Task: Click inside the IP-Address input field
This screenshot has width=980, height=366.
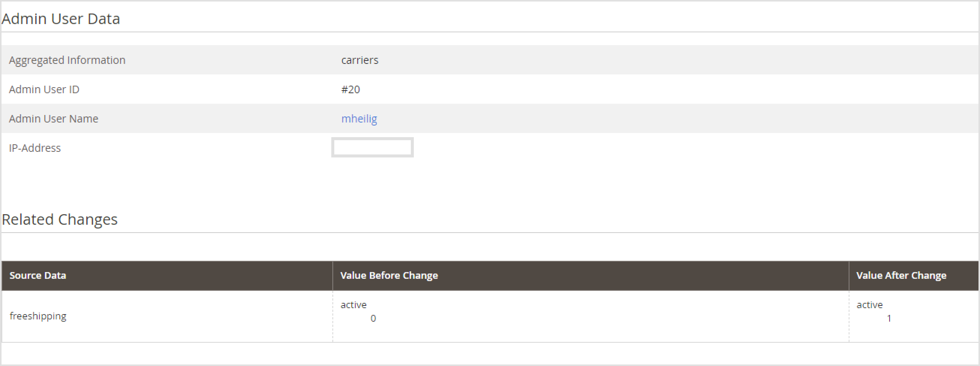Action: click(x=372, y=147)
